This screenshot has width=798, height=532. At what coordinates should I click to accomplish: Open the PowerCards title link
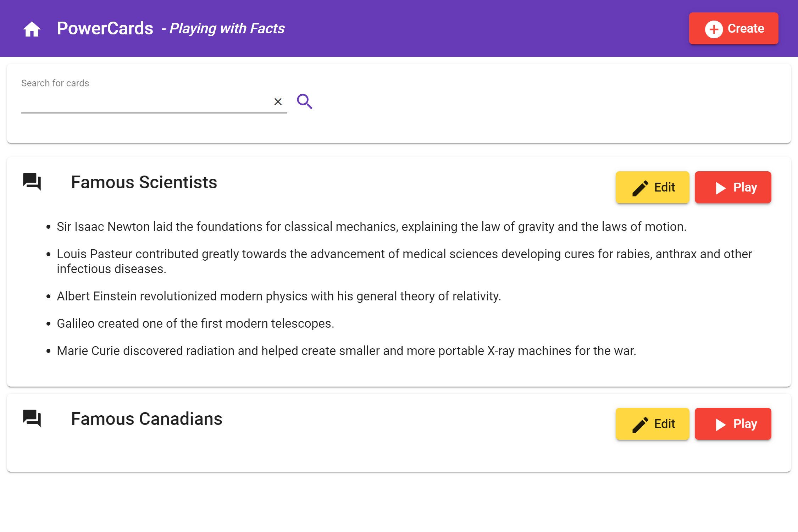coord(105,28)
